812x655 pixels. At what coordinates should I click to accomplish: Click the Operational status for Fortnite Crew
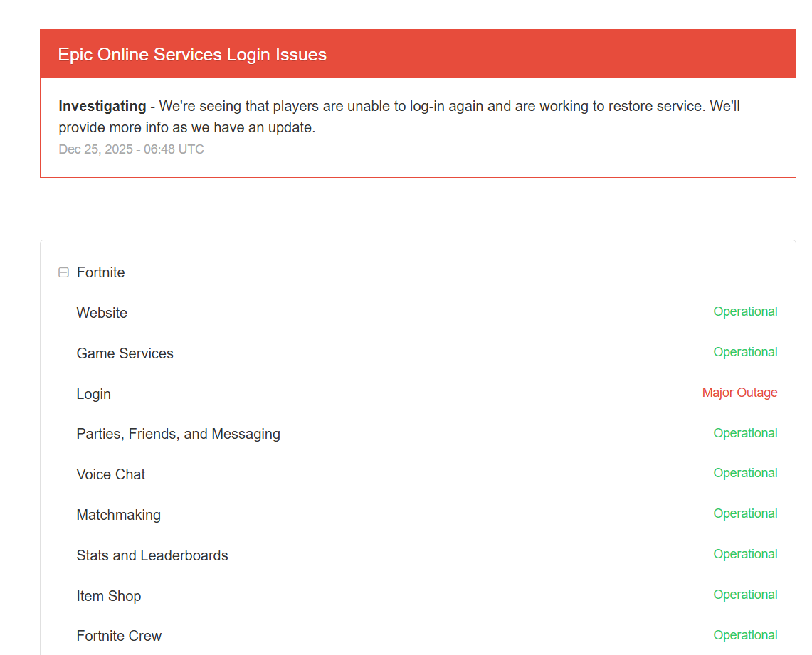coord(745,635)
